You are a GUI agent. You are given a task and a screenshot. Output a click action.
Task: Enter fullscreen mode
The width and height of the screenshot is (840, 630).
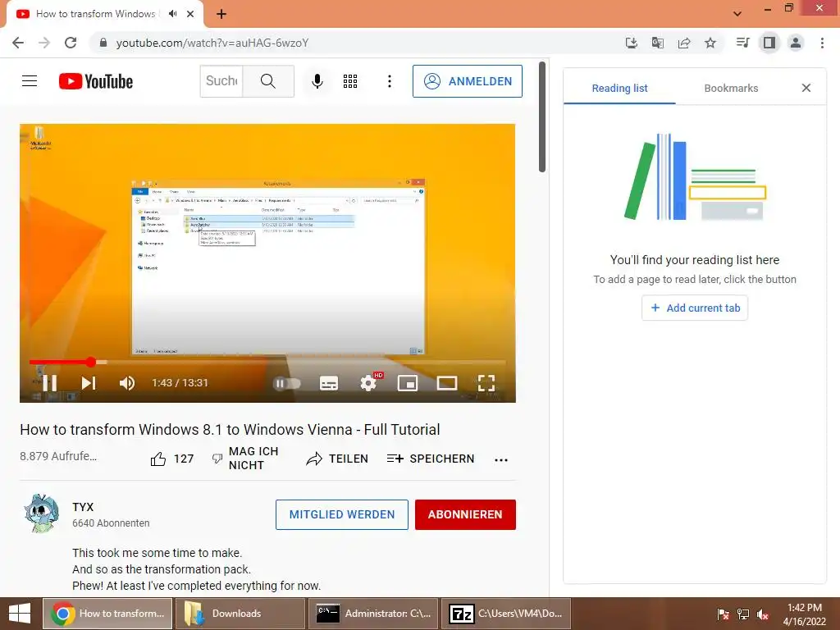pos(486,383)
